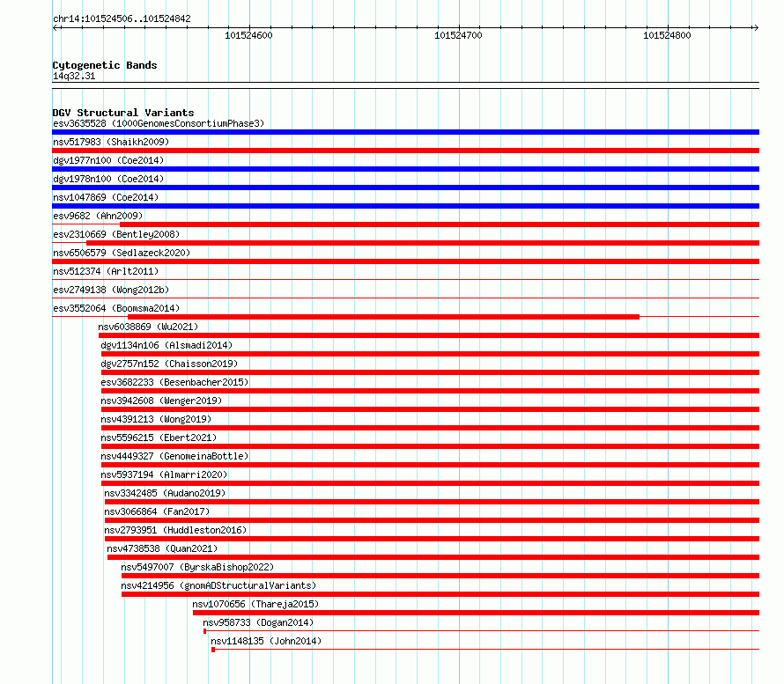Click the red bar under nsv517983
The height and width of the screenshot is (684, 784).
tap(405, 151)
